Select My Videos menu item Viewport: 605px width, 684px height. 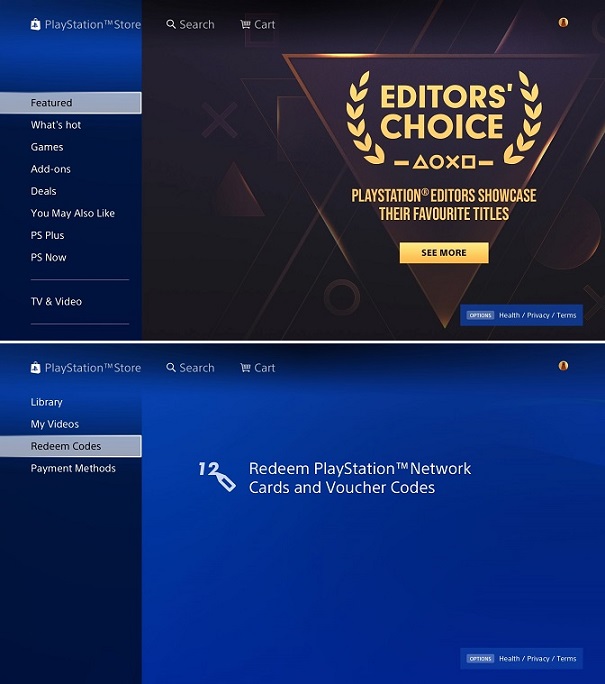pyautogui.click(x=55, y=424)
